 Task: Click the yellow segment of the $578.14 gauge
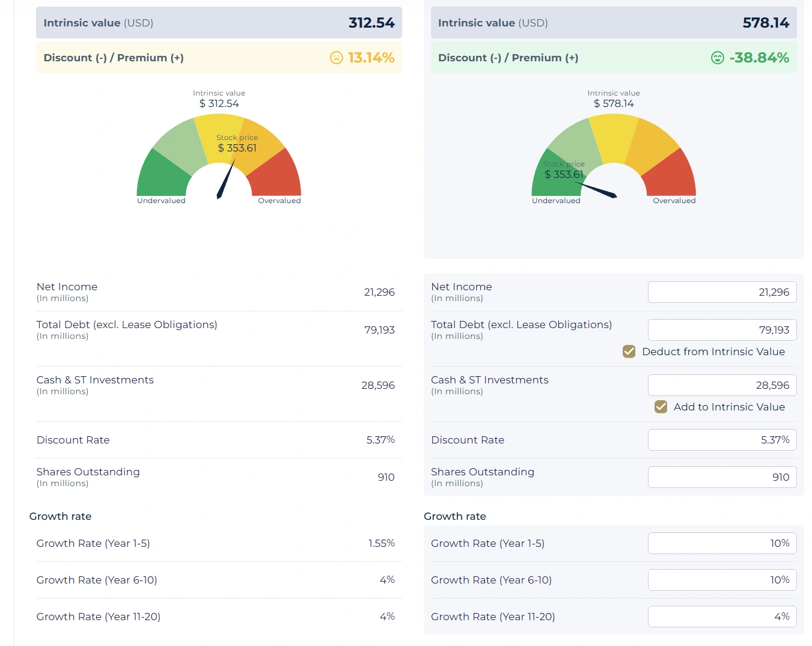pos(614,137)
